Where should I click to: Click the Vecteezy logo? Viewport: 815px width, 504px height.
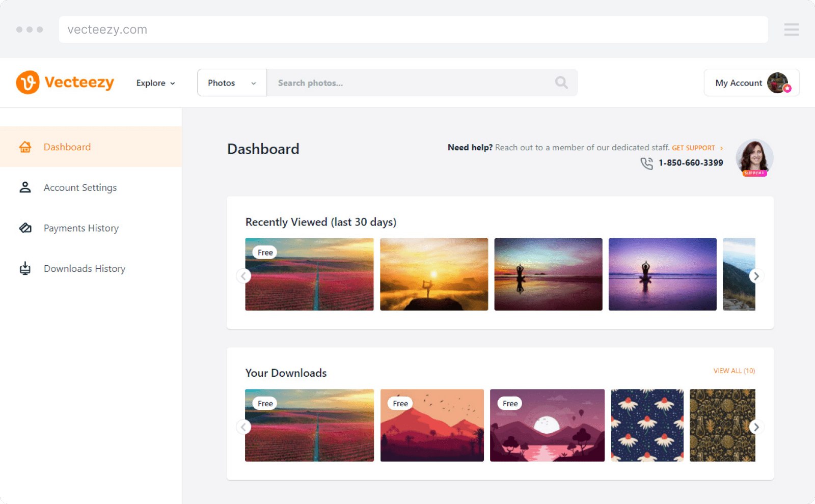point(65,82)
